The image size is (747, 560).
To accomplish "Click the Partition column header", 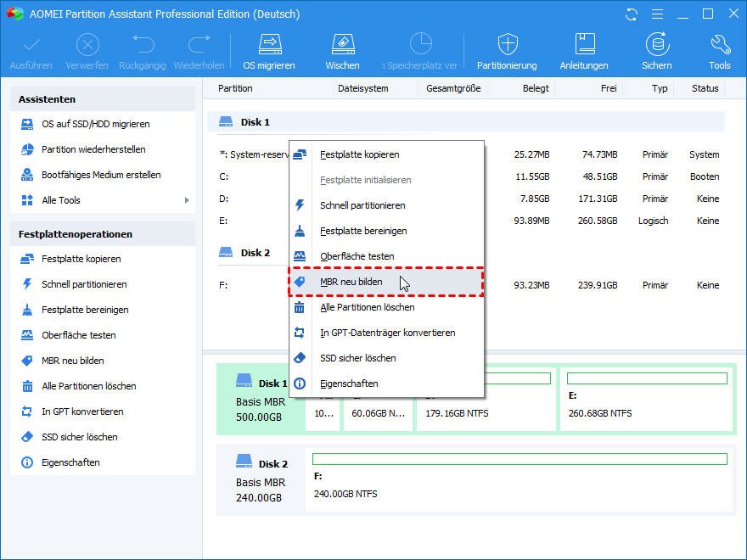I will [235, 88].
